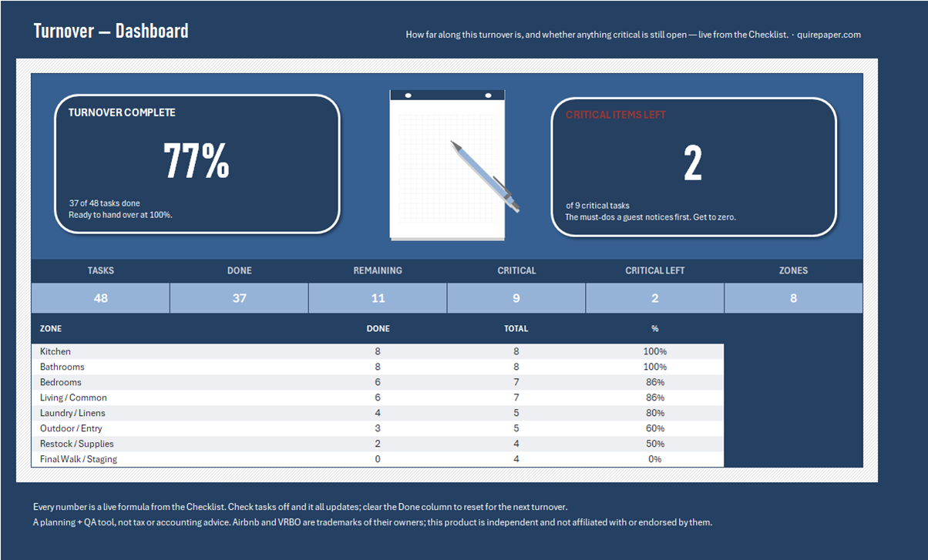This screenshot has width=928, height=560.
Task: Click the large number 2 in critical card
Action: (693, 164)
